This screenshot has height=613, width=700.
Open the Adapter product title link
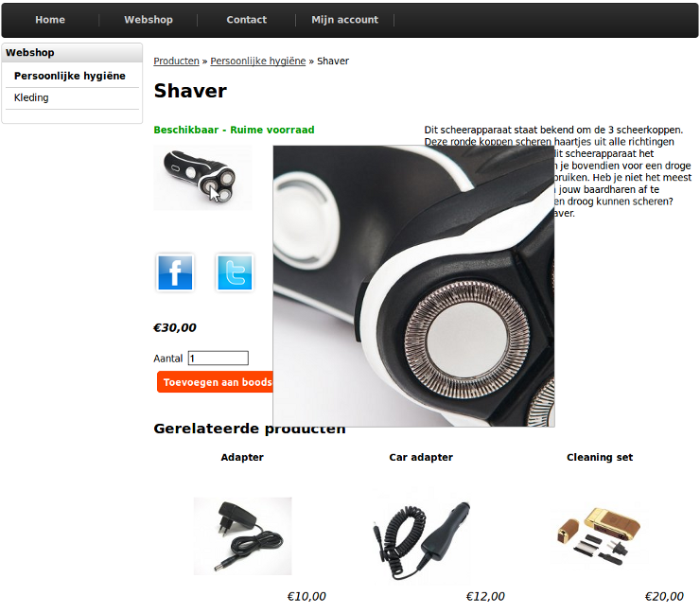point(242,457)
